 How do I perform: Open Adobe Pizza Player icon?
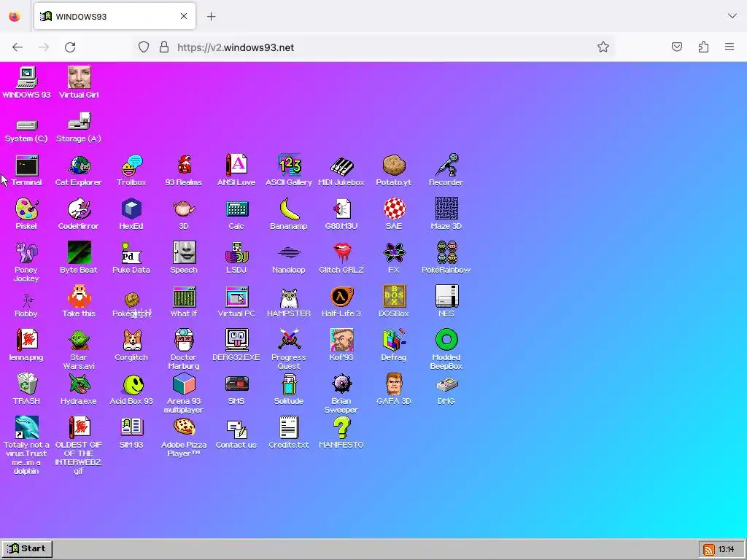pyautogui.click(x=184, y=427)
